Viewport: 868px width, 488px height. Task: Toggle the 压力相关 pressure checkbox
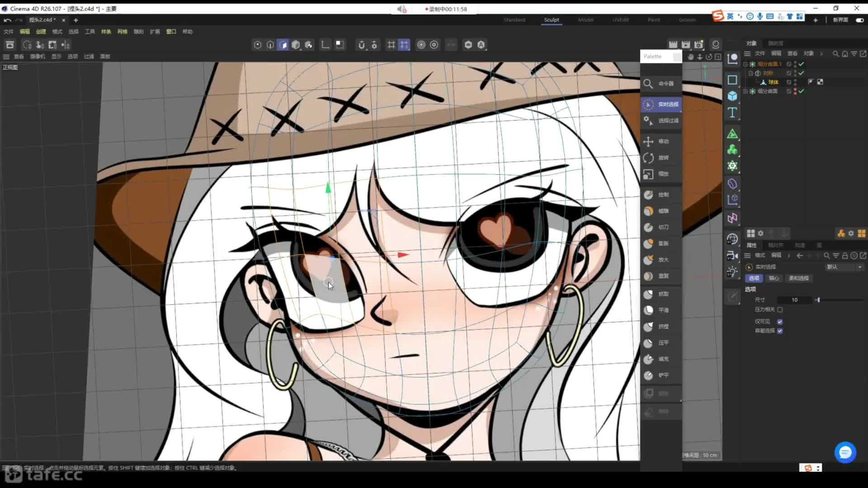click(x=780, y=310)
